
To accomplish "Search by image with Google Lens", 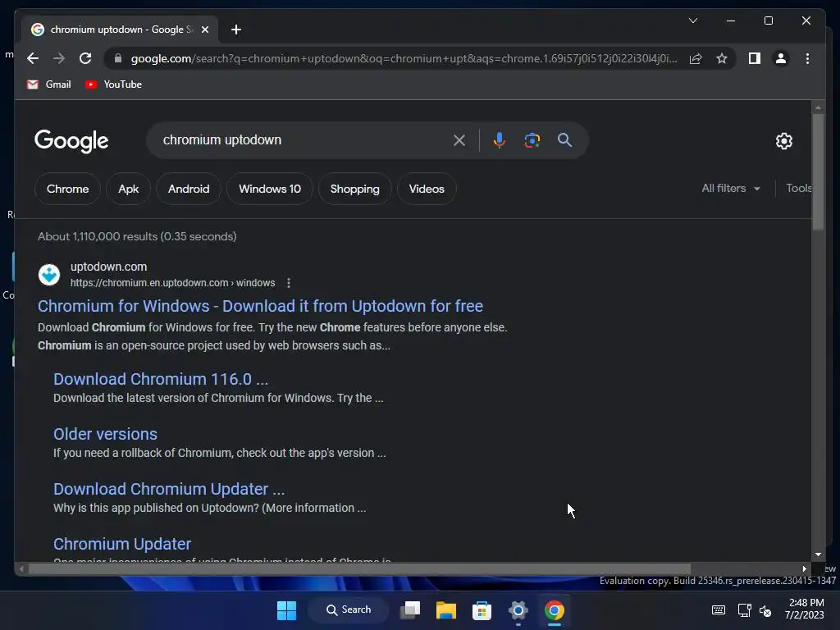I will (x=532, y=140).
